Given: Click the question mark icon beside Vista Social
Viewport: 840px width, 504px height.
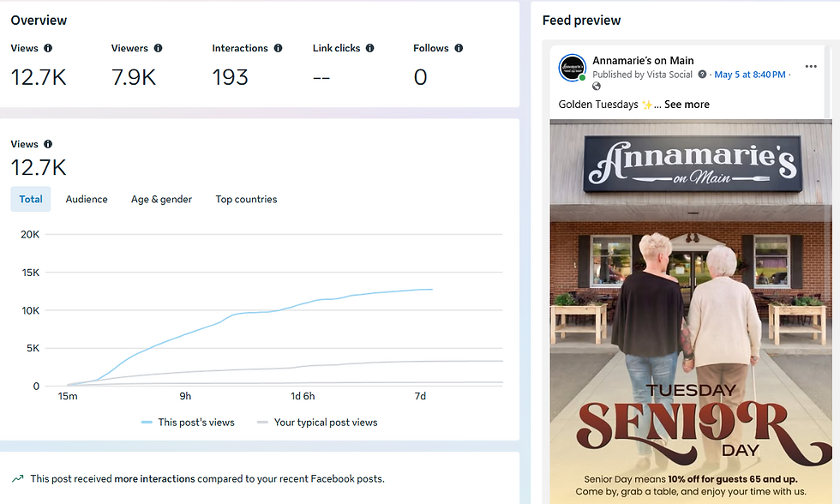Looking at the screenshot, I should click(x=702, y=75).
